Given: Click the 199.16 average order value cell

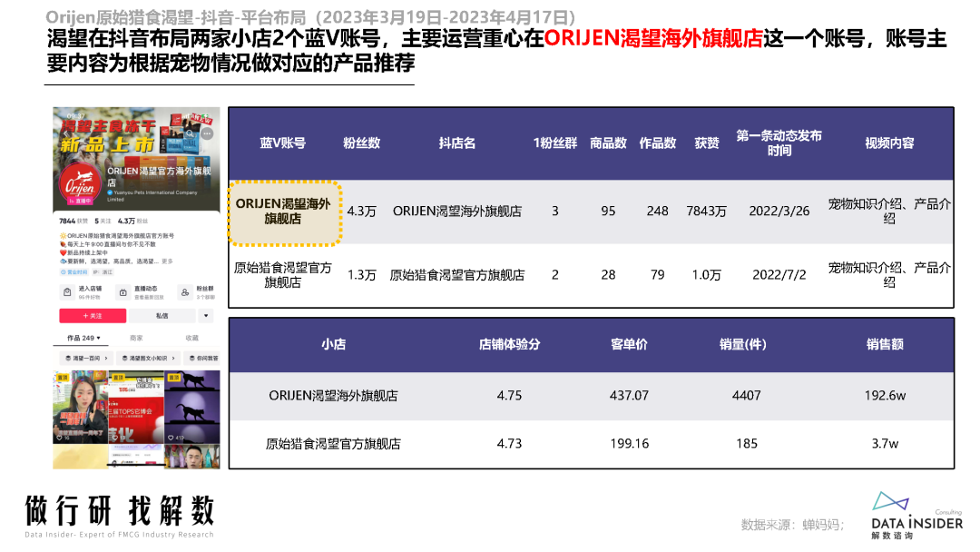Looking at the screenshot, I should [x=630, y=444].
